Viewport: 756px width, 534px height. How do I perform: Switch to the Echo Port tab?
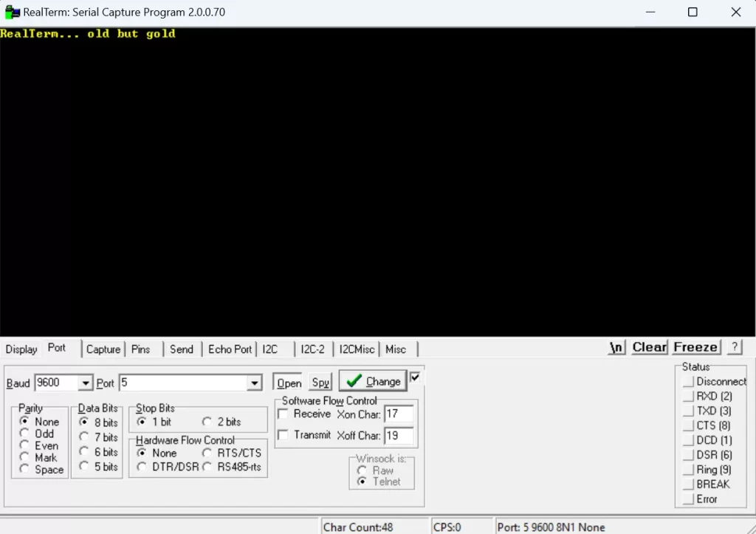[230, 349]
